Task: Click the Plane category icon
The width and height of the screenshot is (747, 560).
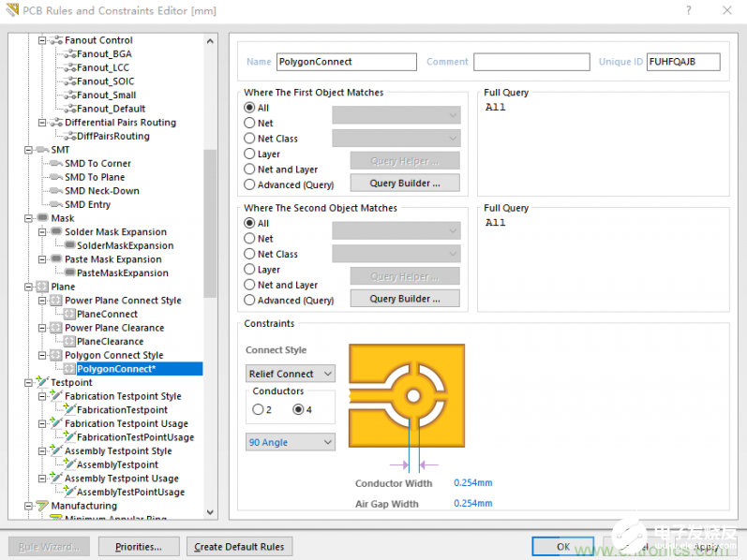Action: tap(43, 287)
